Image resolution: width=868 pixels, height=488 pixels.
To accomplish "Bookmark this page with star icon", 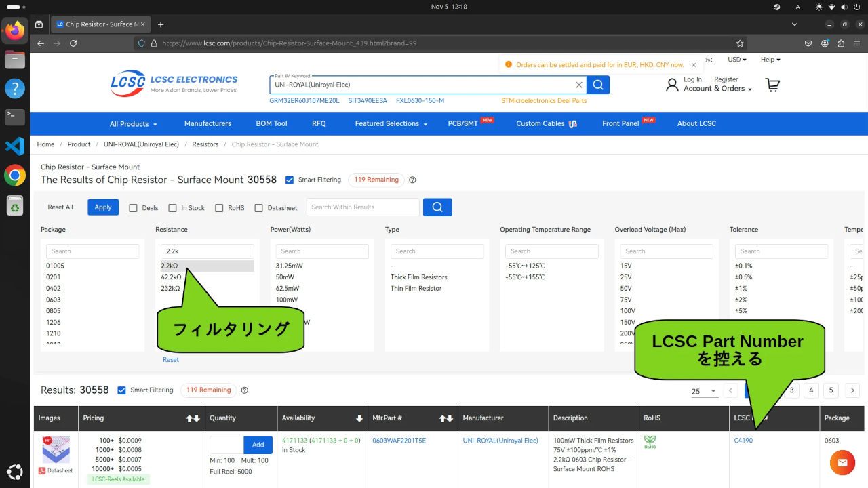I will 740,43.
